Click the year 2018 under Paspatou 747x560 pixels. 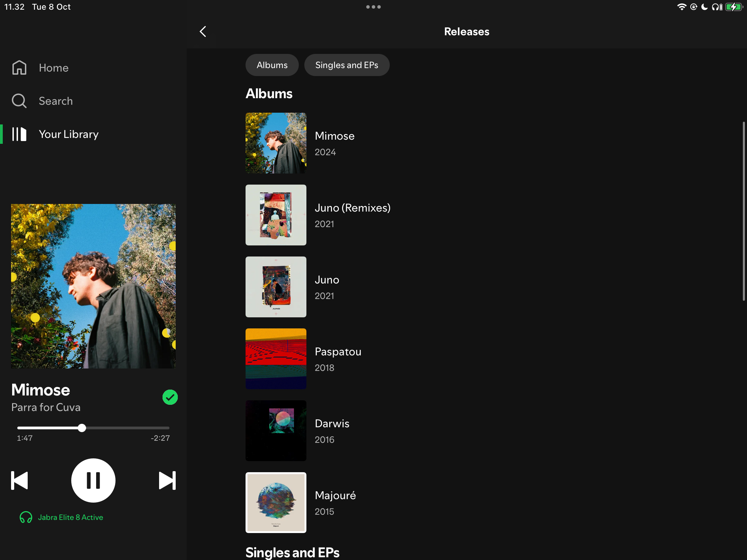324,368
